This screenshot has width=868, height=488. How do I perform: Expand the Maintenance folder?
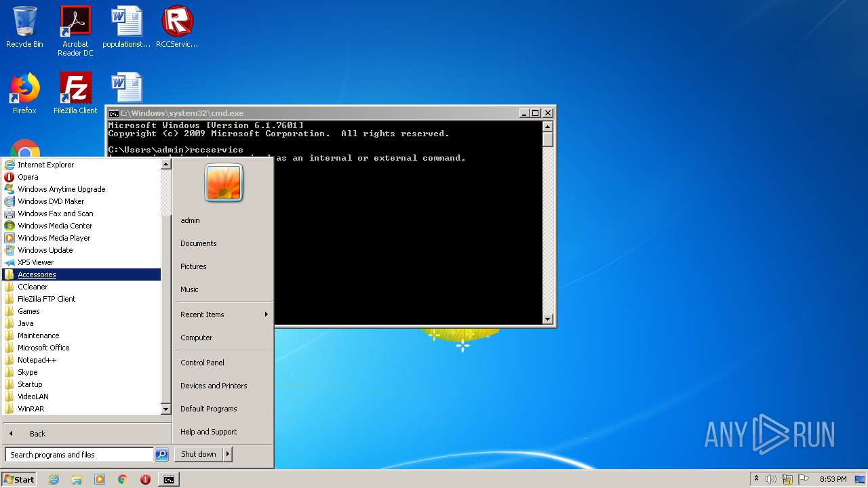(81, 335)
